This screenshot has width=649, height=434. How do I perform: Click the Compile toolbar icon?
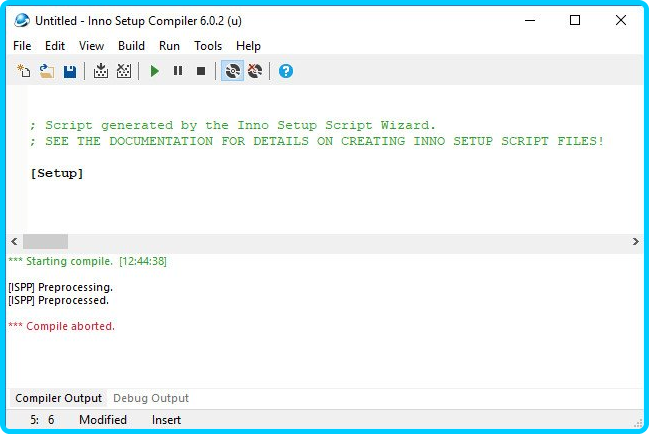101,71
